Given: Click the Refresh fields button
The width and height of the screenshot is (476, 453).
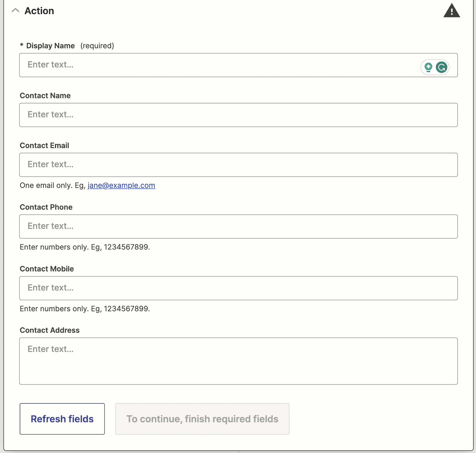Looking at the screenshot, I should tap(62, 419).
